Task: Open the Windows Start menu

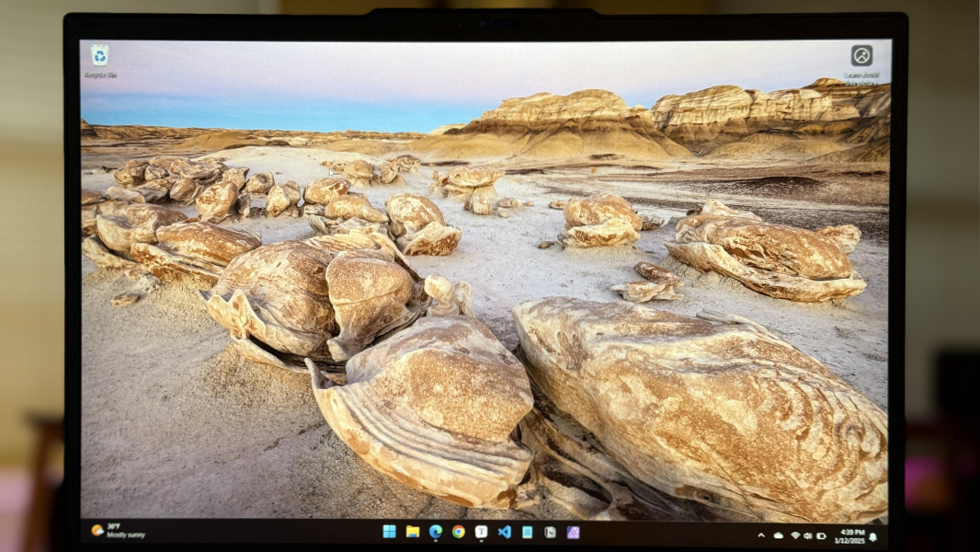Action: (390, 532)
